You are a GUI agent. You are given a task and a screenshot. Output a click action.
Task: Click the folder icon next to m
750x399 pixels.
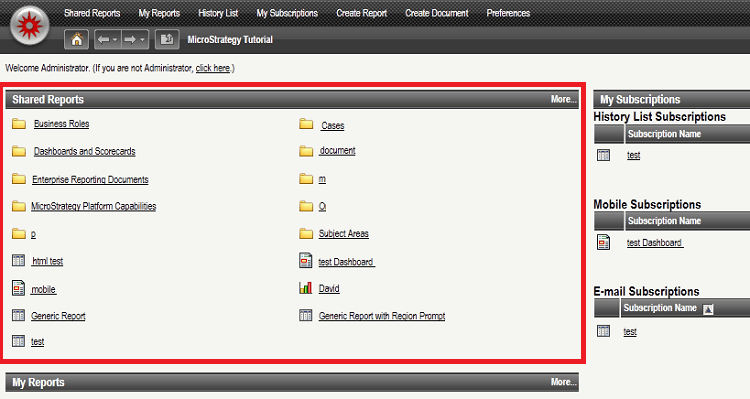coord(306,179)
